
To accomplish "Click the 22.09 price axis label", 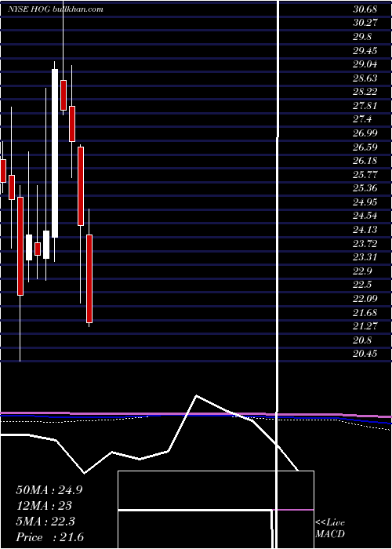I will (x=365, y=299).
